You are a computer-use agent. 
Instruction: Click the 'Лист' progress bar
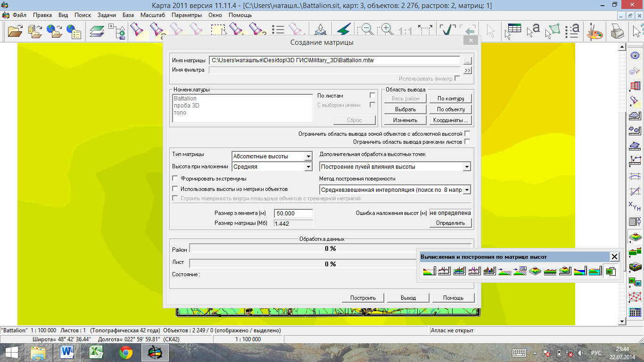coord(330,264)
